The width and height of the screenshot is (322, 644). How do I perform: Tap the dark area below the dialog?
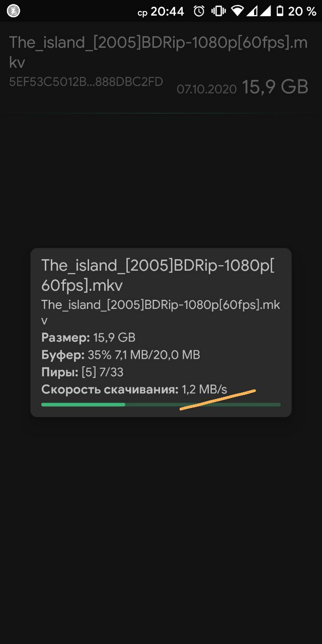point(161,528)
